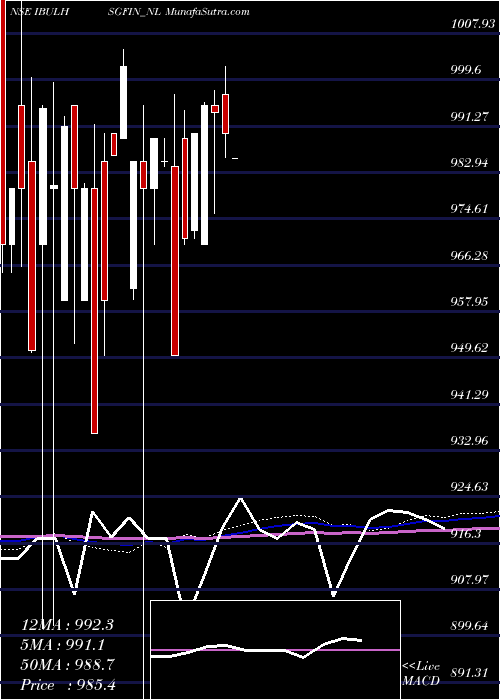The width and height of the screenshot is (500, 700).
Task: Click the small dash marker after the last candle
Action: tap(235, 158)
